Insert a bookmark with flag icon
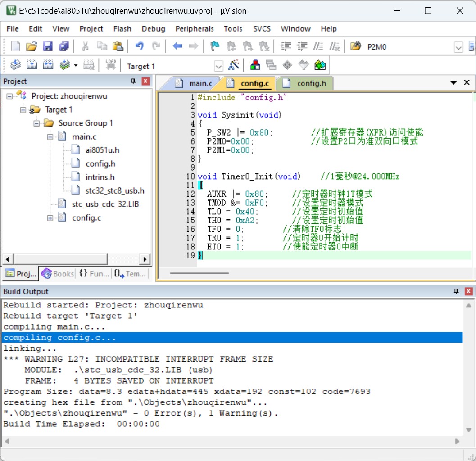This screenshot has width=476, height=461. coord(215,46)
